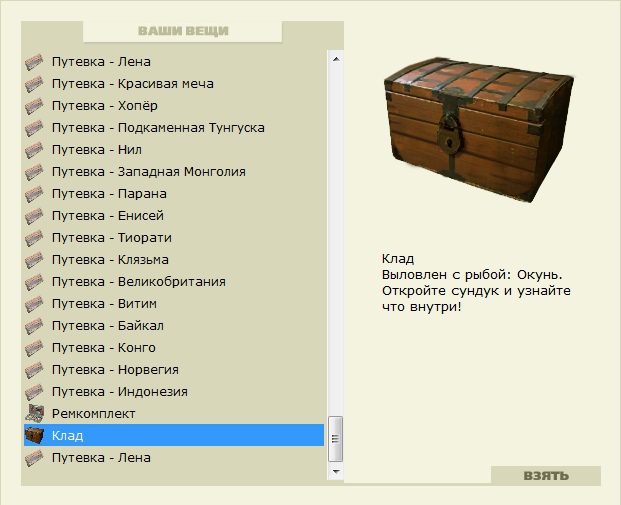621x505 pixels.
Task: Select the Путевка - Витим item
Action: tap(174, 304)
